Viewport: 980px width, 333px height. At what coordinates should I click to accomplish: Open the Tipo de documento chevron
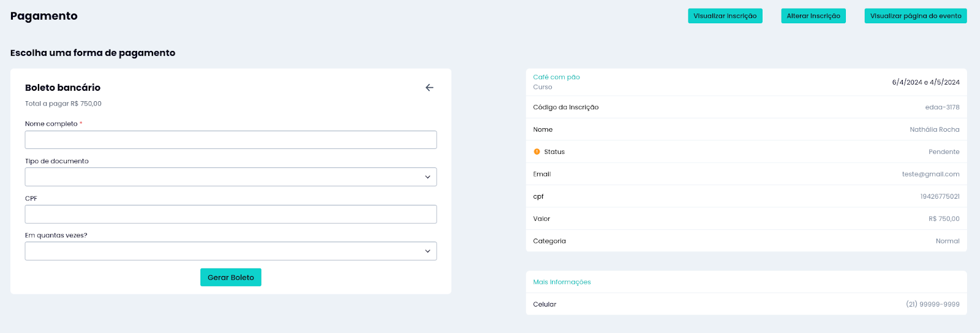(428, 177)
